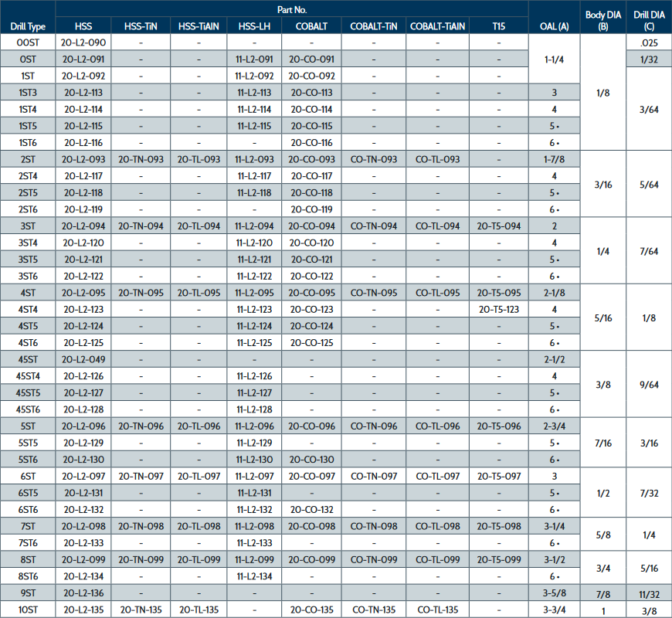Select part number 20-L2-136
This screenshot has height=618, width=672.
coord(83,593)
